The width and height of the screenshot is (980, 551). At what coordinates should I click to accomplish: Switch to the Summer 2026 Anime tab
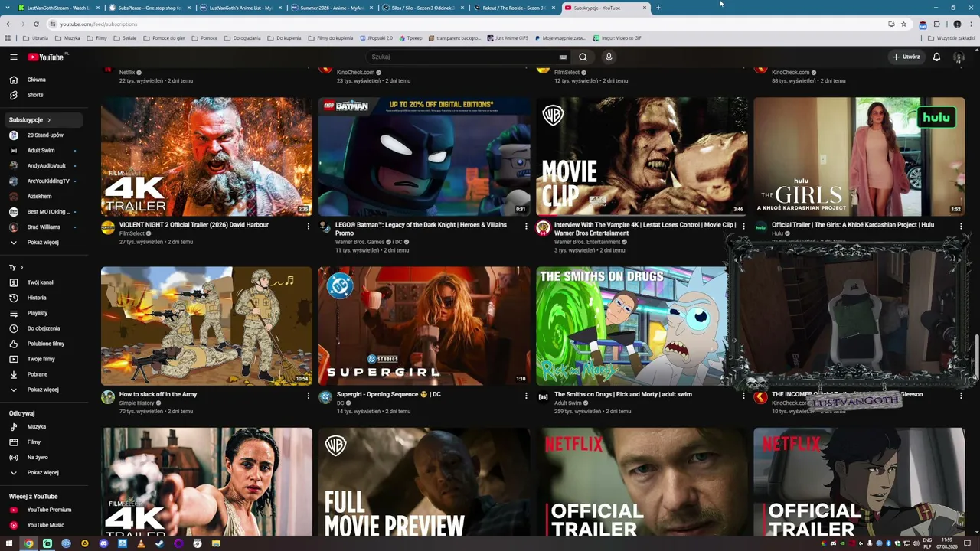pos(332,8)
